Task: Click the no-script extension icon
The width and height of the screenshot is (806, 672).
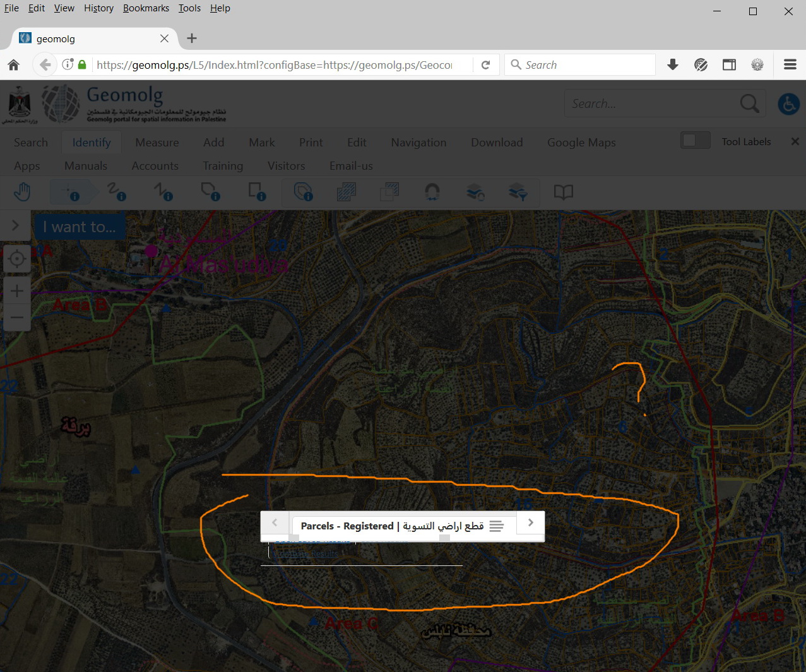Action: pos(701,64)
